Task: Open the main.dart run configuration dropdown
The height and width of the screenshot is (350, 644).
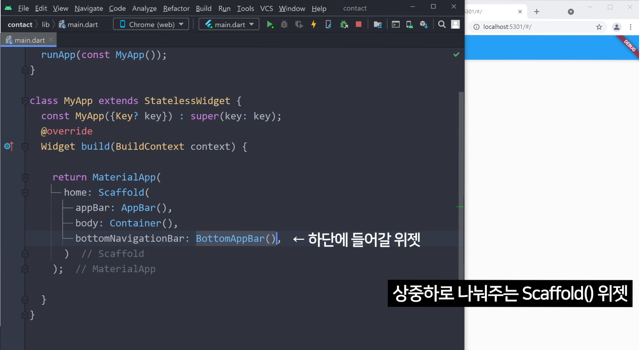Action: tap(229, 24)
